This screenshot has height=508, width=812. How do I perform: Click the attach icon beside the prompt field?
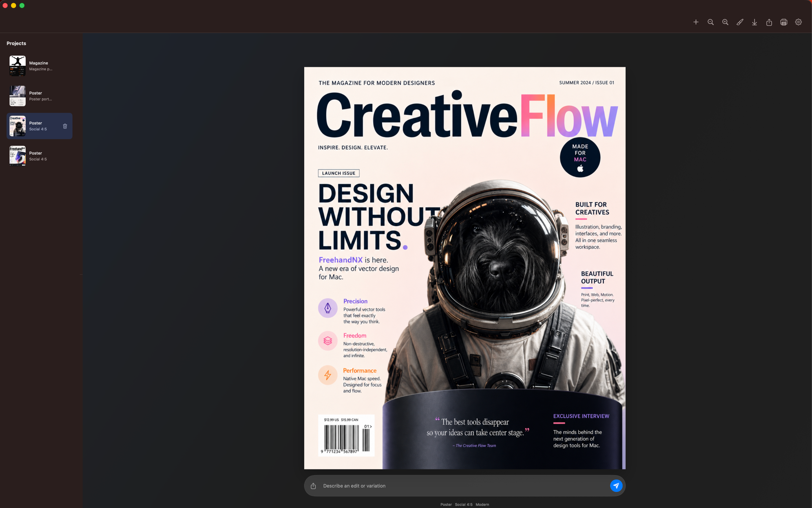point(314,486)
